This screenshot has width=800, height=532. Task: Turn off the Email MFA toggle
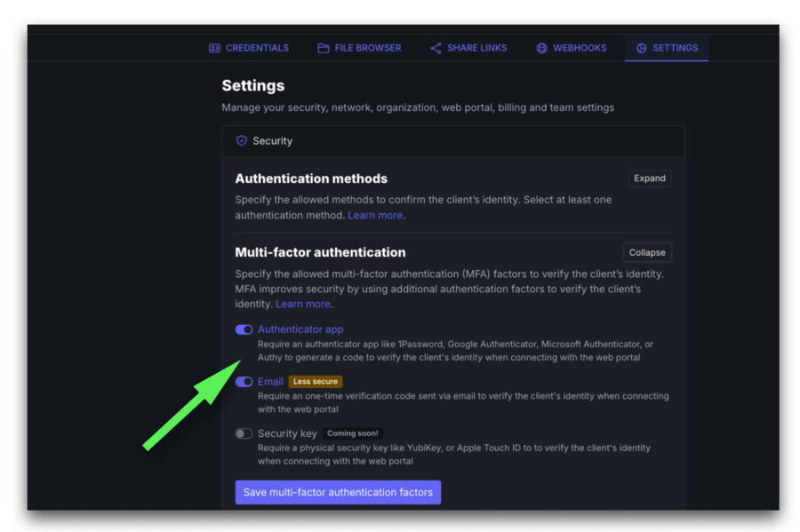(x=244, y=382)
